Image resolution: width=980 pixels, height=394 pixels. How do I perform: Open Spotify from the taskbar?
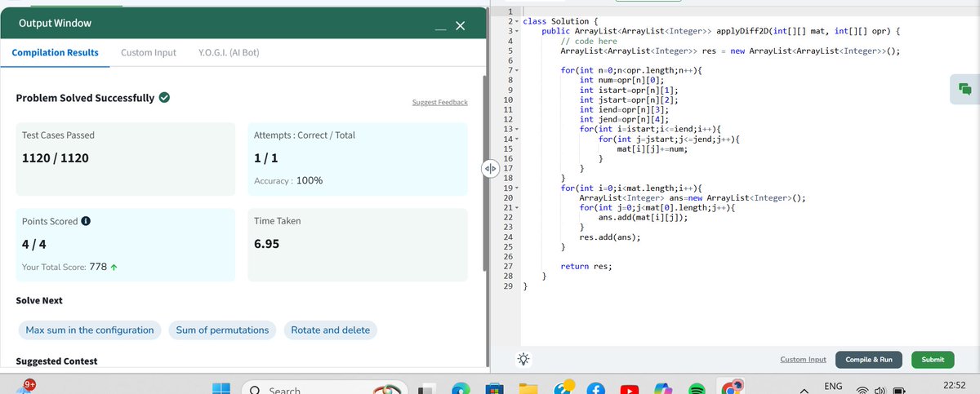pos(698,389)
